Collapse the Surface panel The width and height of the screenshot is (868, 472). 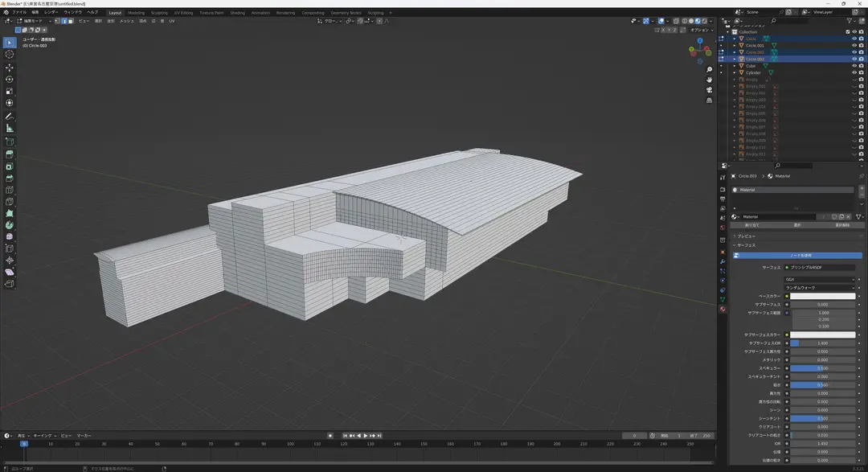[744, 245]
